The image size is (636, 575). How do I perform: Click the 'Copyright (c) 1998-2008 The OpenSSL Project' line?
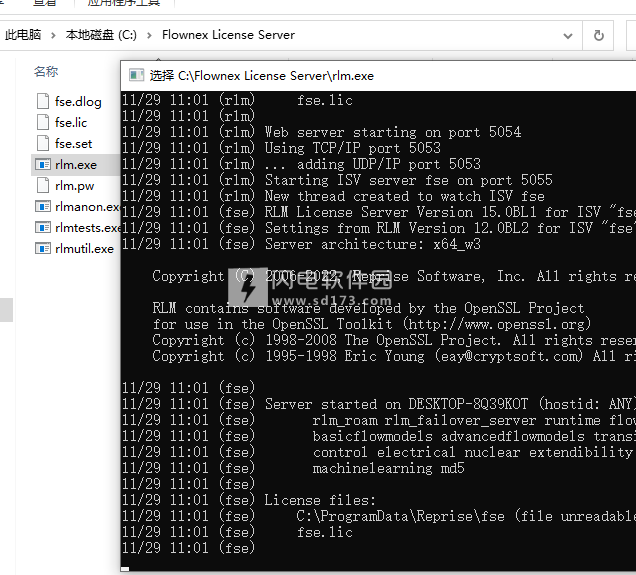coord(393,340)
